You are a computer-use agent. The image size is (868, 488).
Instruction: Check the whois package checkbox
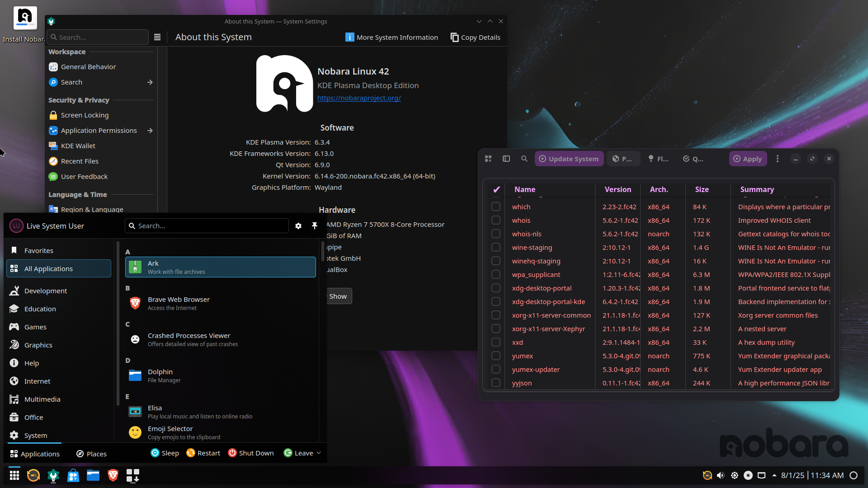pos(496,220)
